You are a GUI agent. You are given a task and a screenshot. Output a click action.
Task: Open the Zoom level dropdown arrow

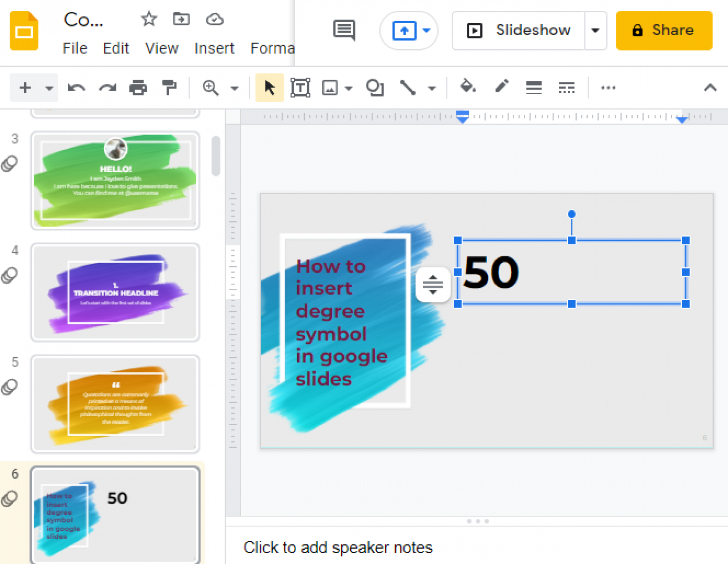pos(234,88)
